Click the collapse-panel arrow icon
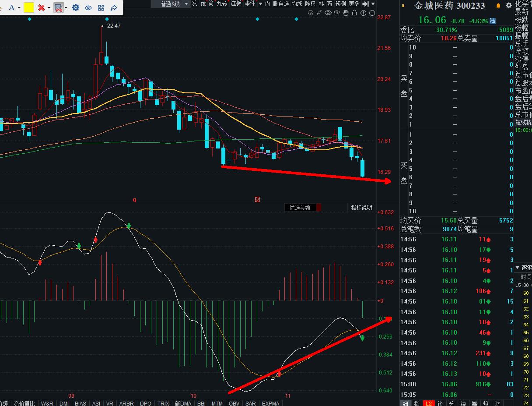This screenshot has height=406, width=532. 366,4
